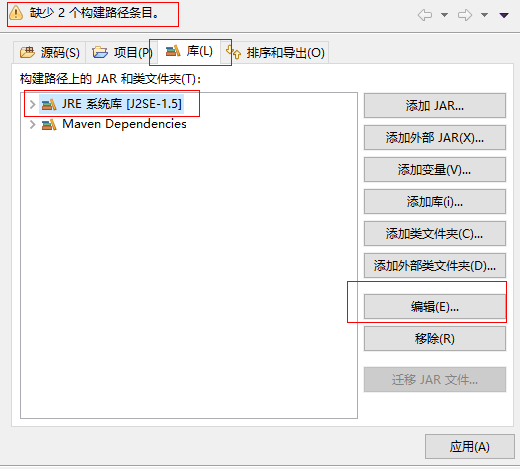Click the warning icon beside missing build path message
Viewport: 520px width, 469px height.
click(16, 13)
